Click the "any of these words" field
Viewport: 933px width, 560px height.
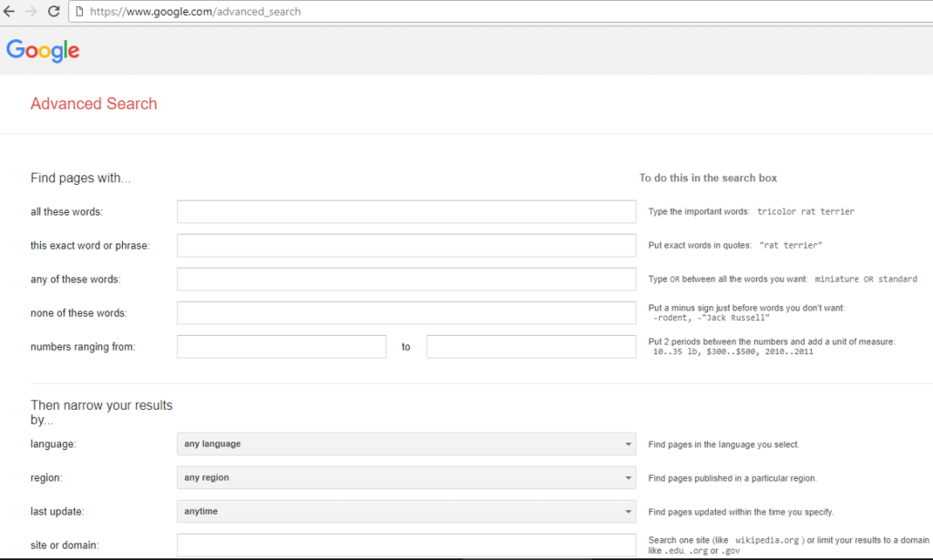tap(405, 279)
